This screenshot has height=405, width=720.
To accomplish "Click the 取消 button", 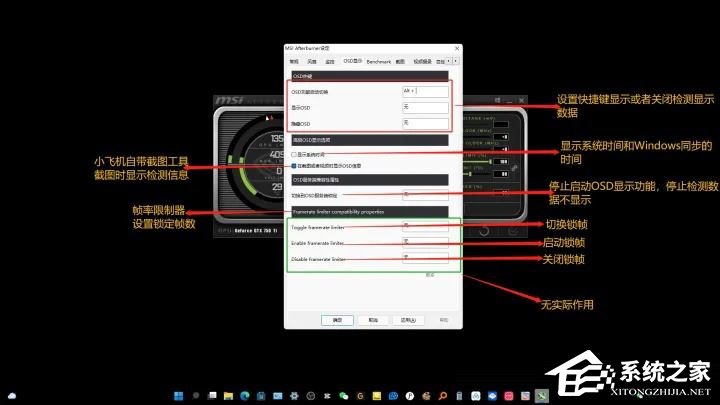I will [x=372, y=320].
